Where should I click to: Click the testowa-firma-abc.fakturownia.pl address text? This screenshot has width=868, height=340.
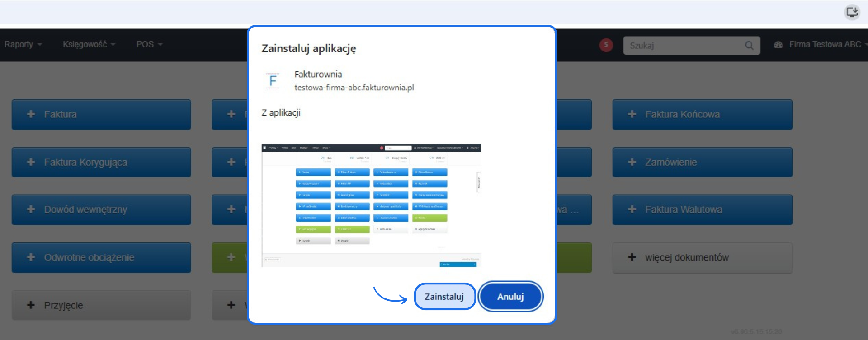coord(354,88)
